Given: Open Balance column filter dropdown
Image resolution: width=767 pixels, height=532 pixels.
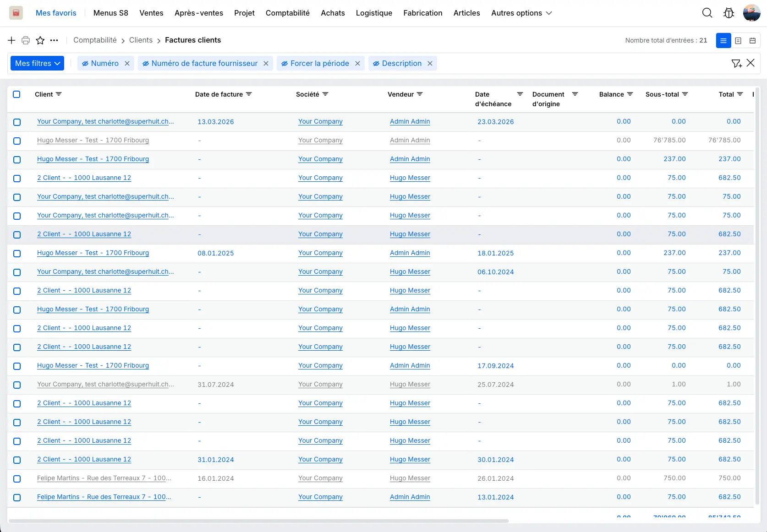Looking at the screenshot, I should tap(630, 94).
